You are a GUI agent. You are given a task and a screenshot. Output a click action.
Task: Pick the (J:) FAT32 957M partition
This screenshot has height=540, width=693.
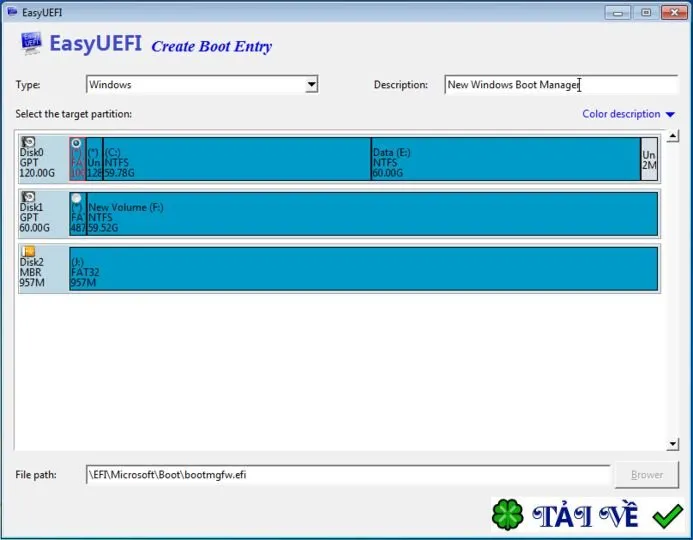pyautogui.click(x=363, y=269)
